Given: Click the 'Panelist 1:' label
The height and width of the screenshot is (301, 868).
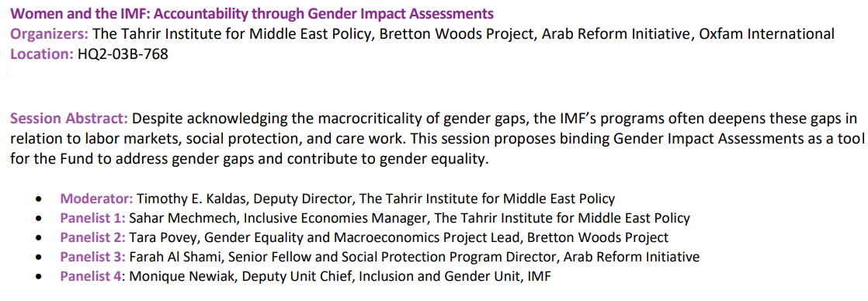Looking at the screenshot, I should click(x=93, y=218).
